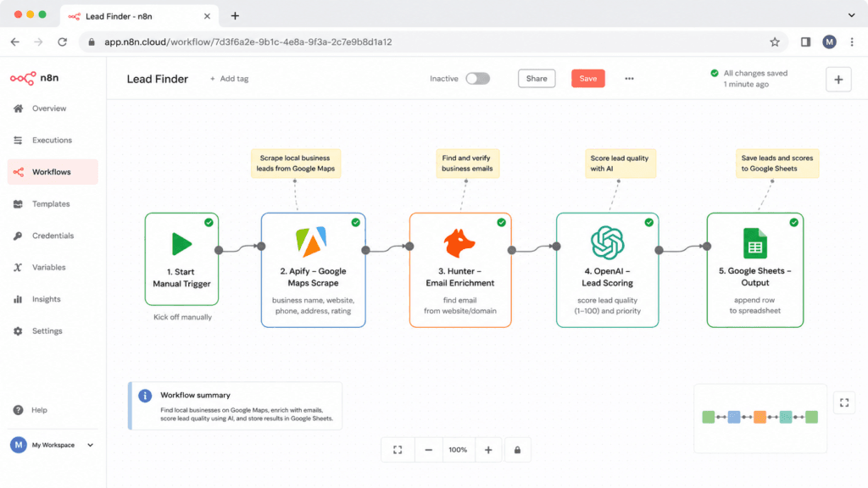The width and height of the screenshot is (868, 488).
Task: Select the Google Sheets Output icon
Action: click(755, 243)
